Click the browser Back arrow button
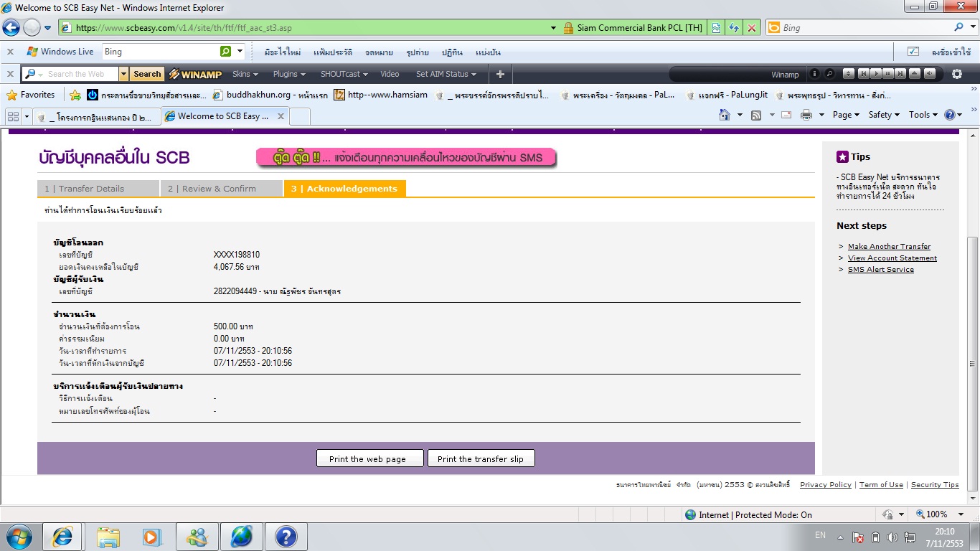This screenshot has height=551, width=980. 11,28
